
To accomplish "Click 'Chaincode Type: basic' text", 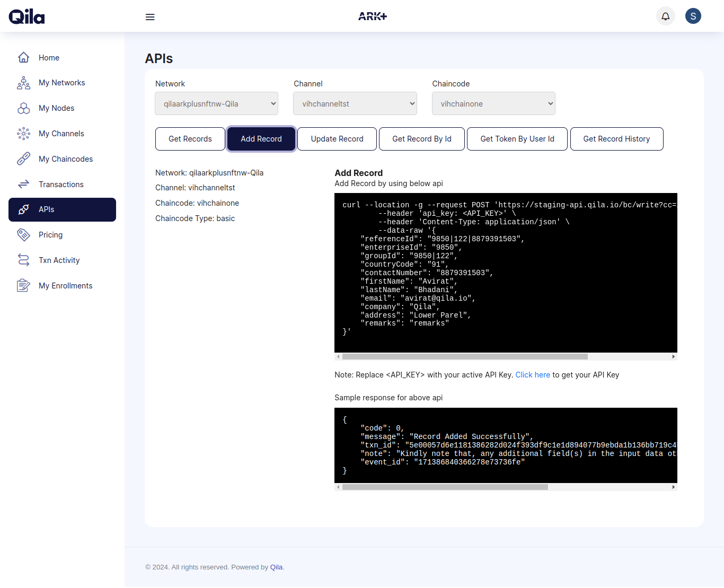I will point(195,218).
